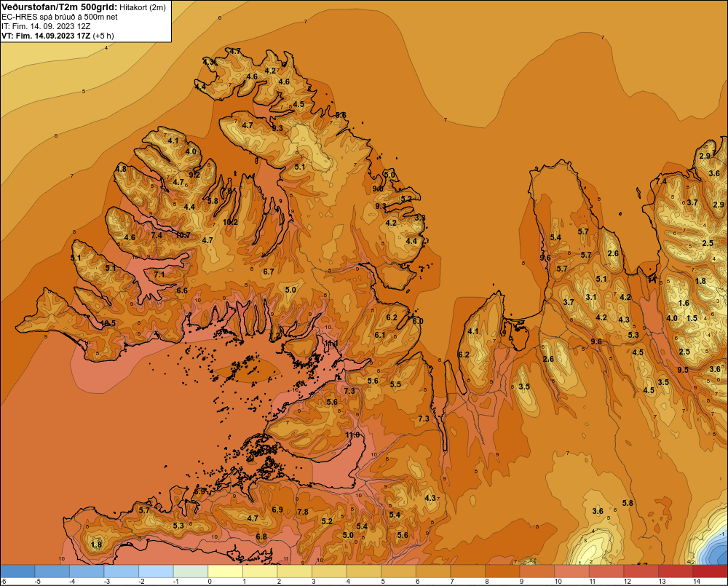This screenshot has height=586, width=728.
Task: Pick the legend swatch between 3 and 4
Action: click(330, 571)
